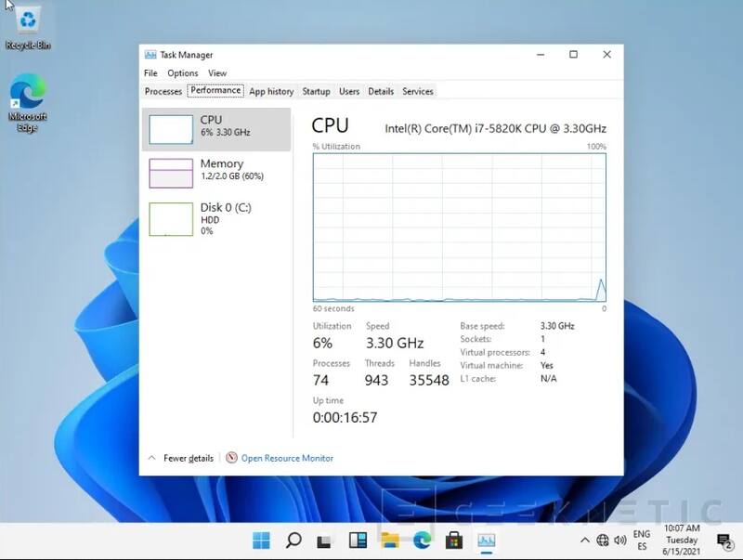743x560 pixels.
Task: Open the notification center icon
Action: [724, 540]
